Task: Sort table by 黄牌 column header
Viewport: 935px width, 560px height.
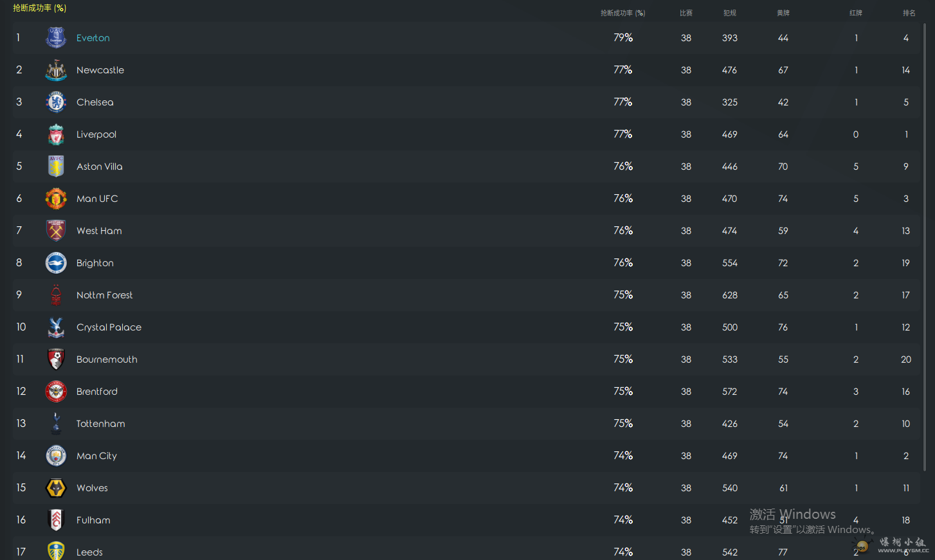Action: 783,13
